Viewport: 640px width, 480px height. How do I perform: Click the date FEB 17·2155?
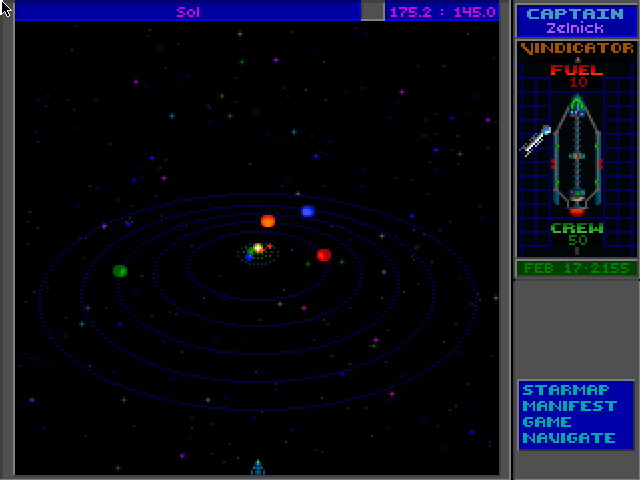(x=576, y=268)
